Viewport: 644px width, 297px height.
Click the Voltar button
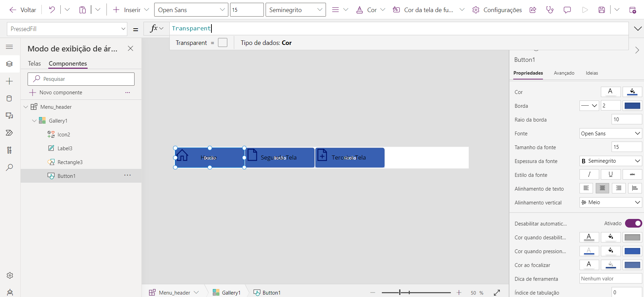pos(22,10)
